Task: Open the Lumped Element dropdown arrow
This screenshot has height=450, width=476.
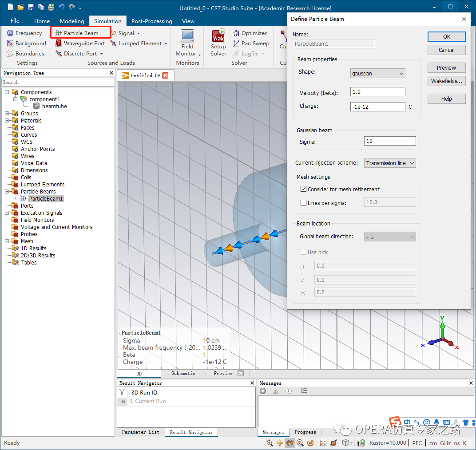Action: [166, 43]
